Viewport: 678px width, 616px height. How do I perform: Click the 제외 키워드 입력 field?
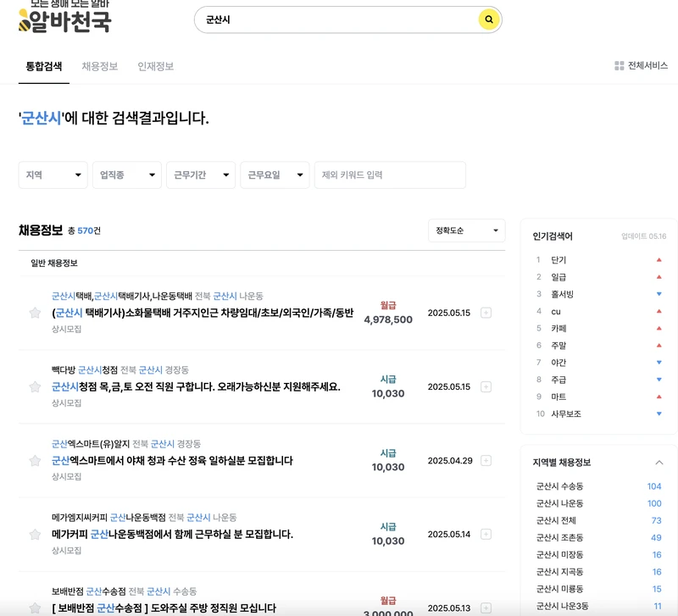(x=390, y=175)
